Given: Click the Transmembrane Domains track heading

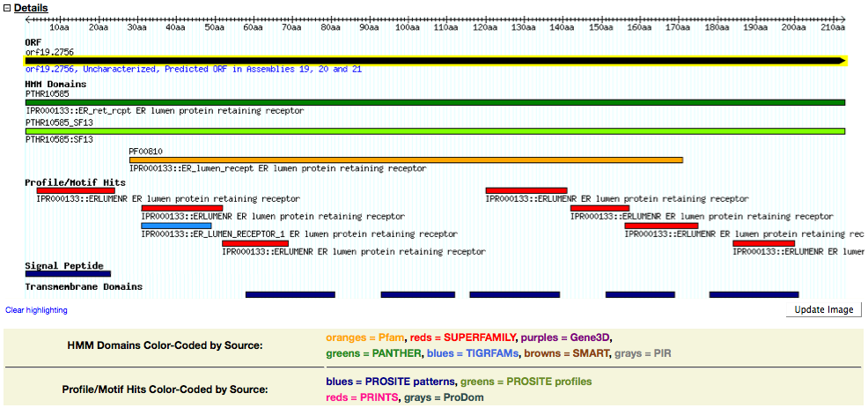Looking at the screenshot, I should (84, 286).
